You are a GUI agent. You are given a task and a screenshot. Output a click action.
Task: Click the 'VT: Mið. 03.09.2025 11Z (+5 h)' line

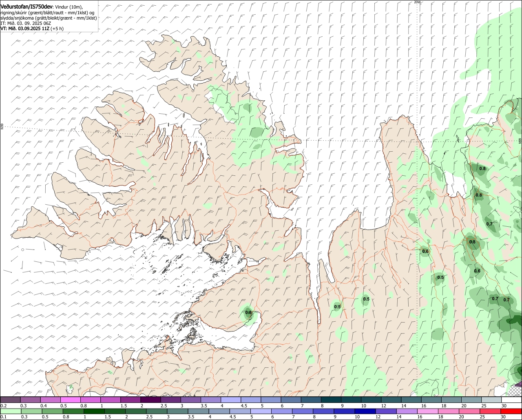[32, 29]
